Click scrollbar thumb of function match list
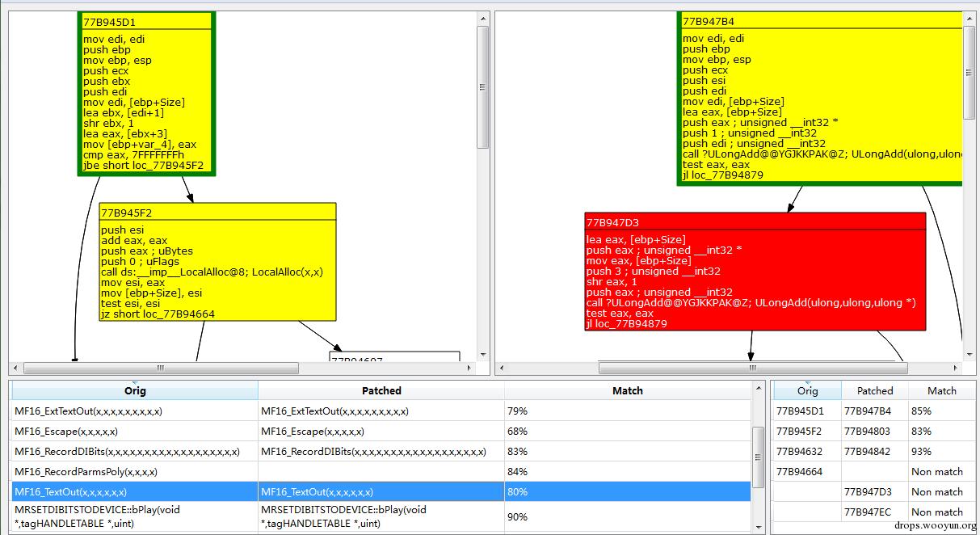 [x=759, y=457]
